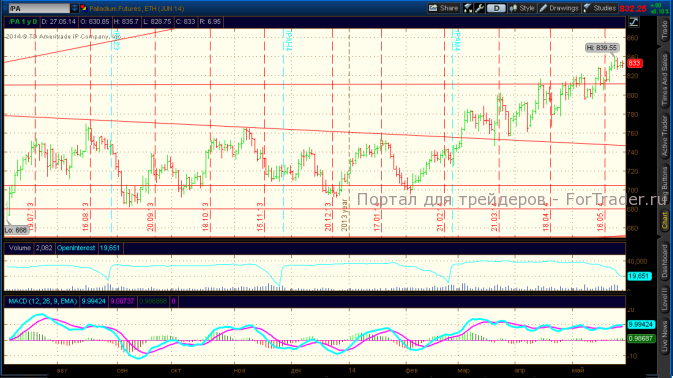This screenshot has height=378, width=673.
Task: Click the R: 6.95 range value
Action: click(210, 21)
